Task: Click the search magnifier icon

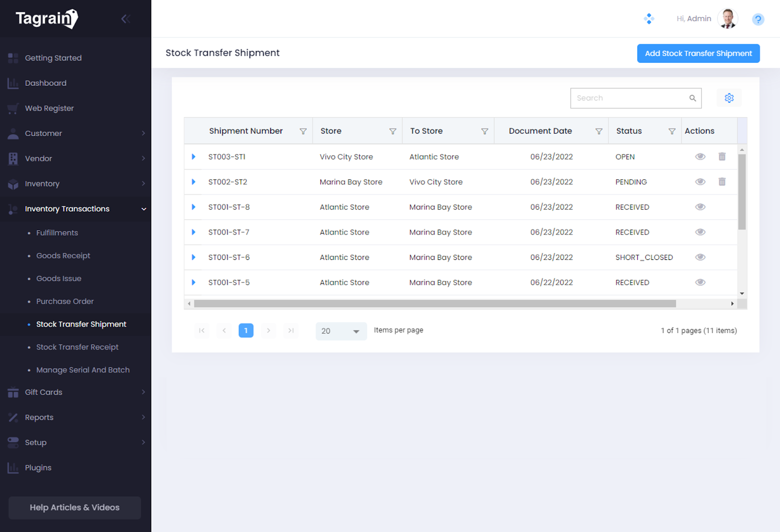Action: pos(692,98)
